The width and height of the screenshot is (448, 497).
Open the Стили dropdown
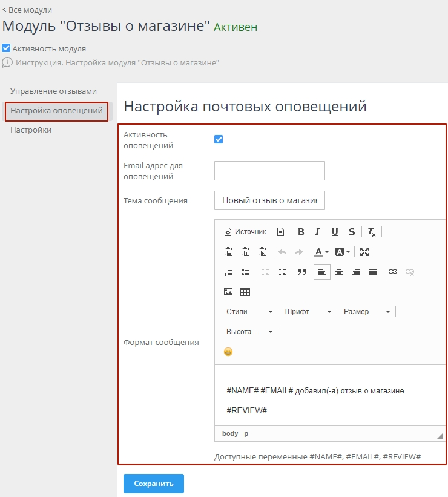[x=249, y=312]
